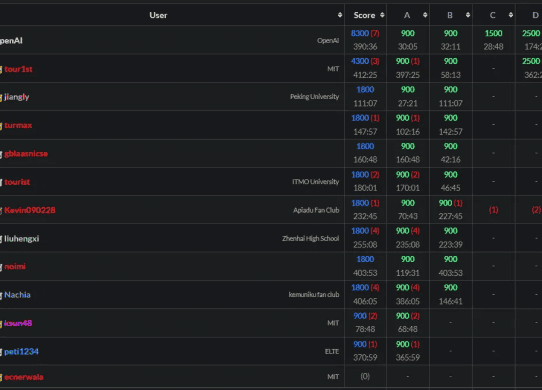This screenshot has width=542, height=390.
Task: Open liuhengxi user profile
Action: (21, 239)
